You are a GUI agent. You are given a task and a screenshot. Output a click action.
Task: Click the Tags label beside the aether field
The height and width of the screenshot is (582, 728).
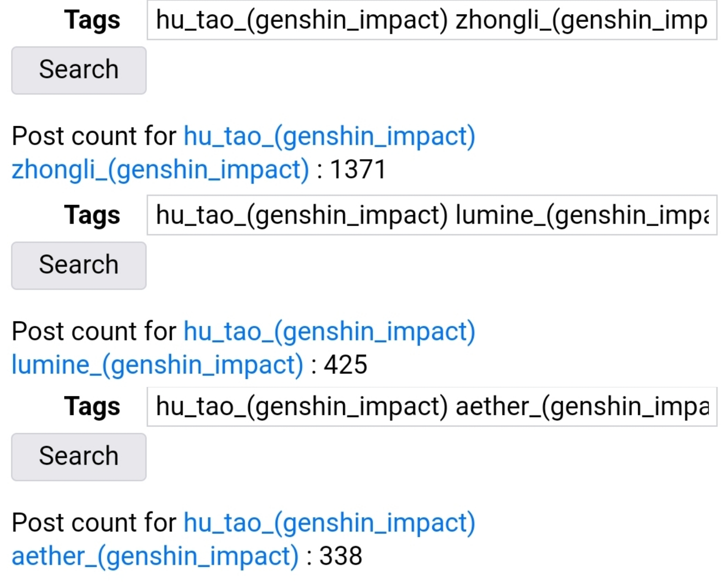tap(92, 407)
